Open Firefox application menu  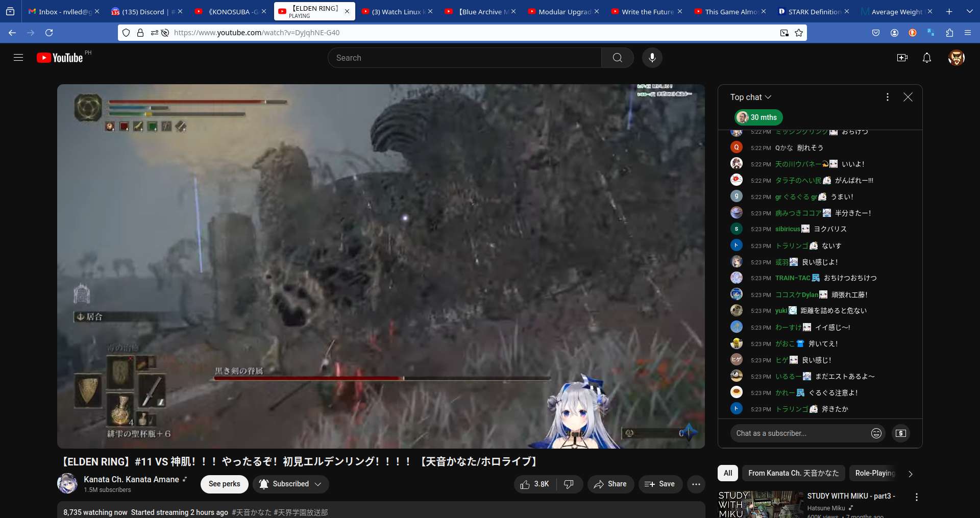tap(968, 33)
